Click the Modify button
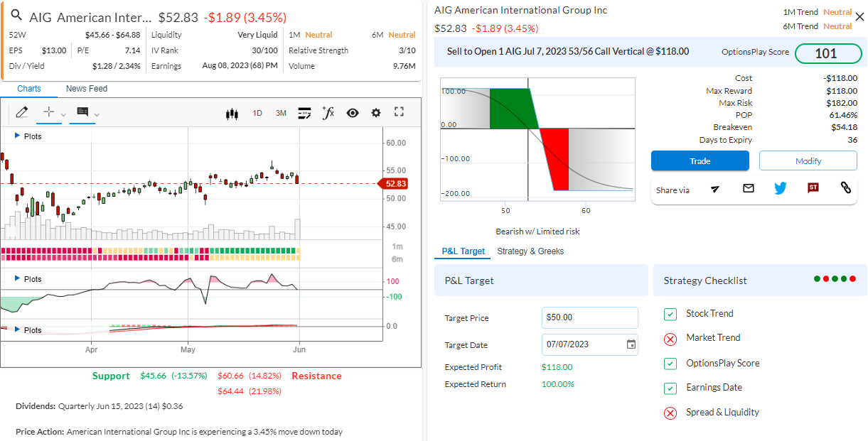Viewport: 868px width, 441px height. [x=808, y=161]
